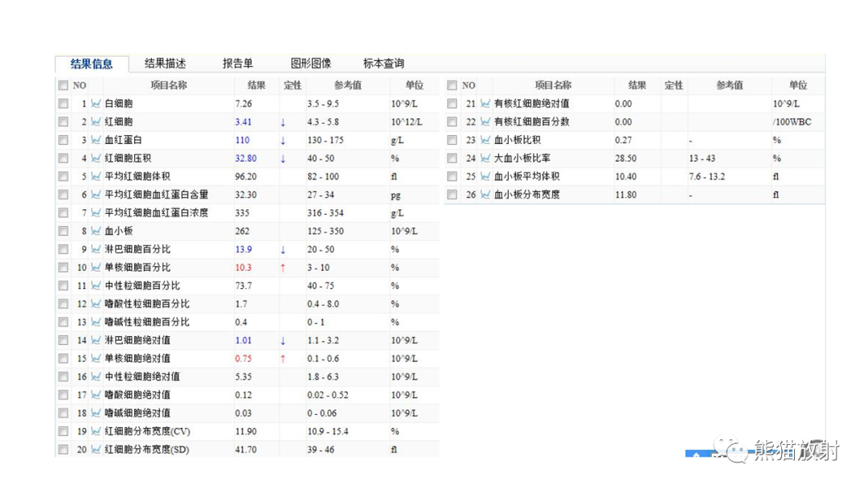Open trend chart icon for 血小板比积

(485, 140)
